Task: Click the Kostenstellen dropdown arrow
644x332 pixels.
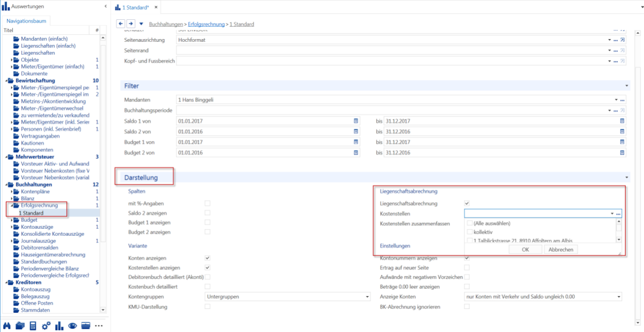Action: (612, 213)
